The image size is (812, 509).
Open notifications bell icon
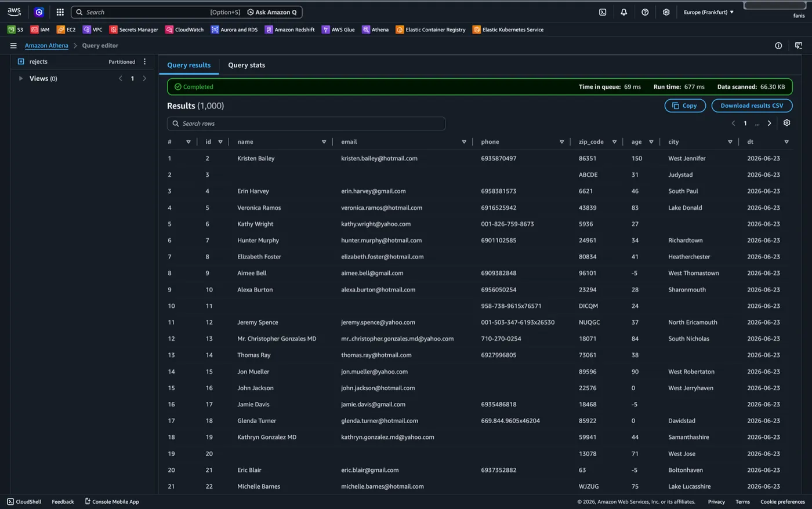[x=623, y=12]
